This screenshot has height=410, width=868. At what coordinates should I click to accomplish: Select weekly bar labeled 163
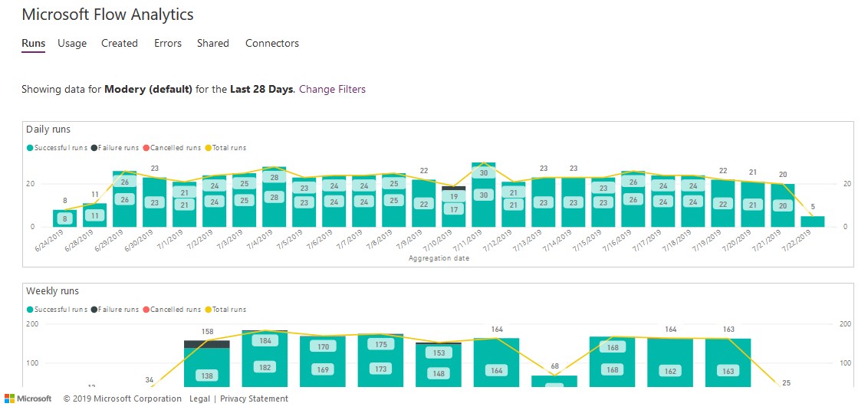[728, 363]
